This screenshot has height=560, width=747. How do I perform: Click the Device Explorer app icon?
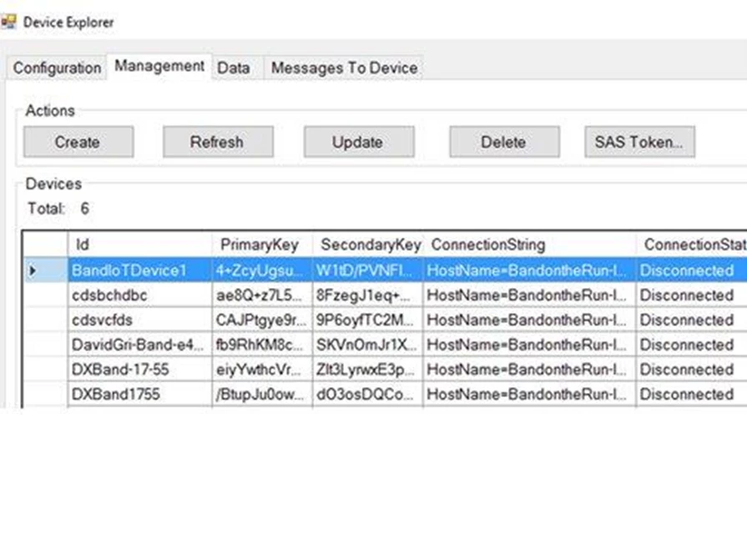8,22
